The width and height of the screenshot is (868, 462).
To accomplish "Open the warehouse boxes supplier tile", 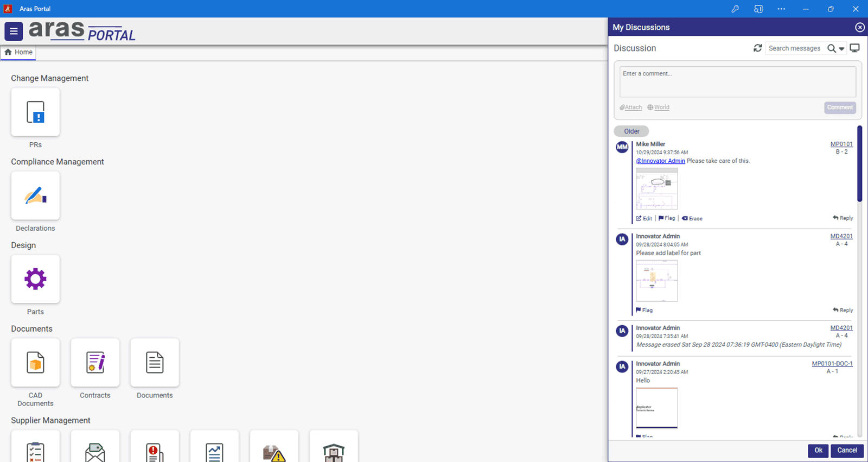I will 334,446.
